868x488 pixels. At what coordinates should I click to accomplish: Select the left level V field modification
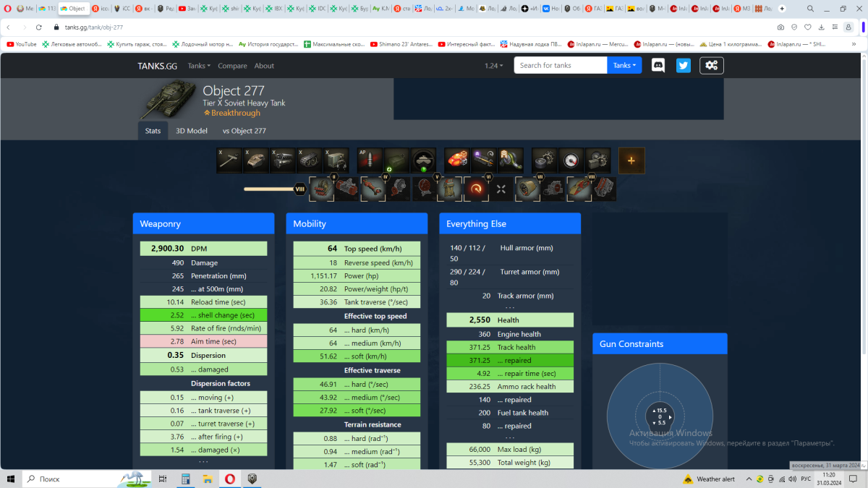(424, 189)
